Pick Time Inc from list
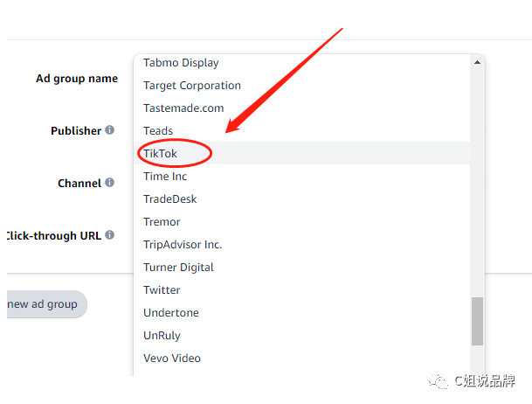This screenshot has width=532, height=404. coord(302,177)
